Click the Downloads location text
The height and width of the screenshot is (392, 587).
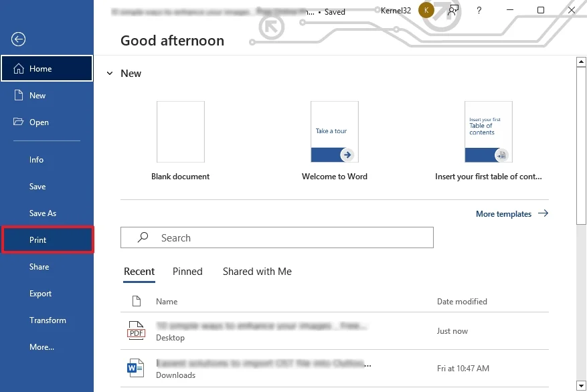[175, 375]
